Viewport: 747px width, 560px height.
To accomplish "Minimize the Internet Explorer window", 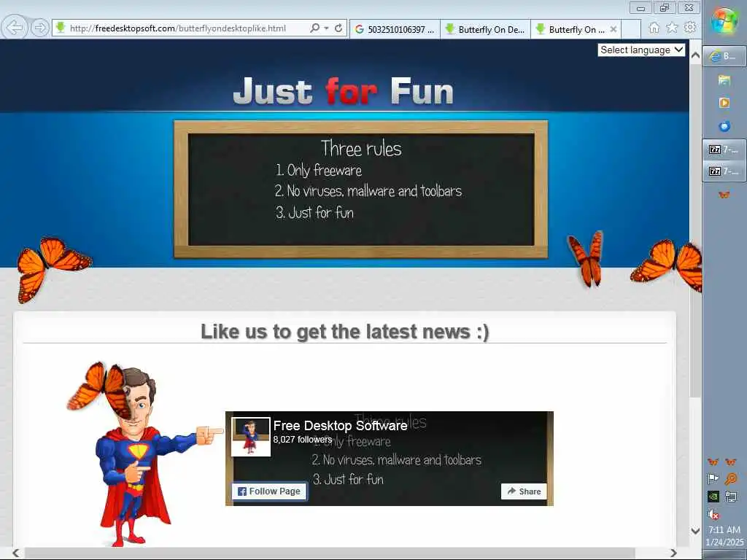I will [x=640, y=7].
